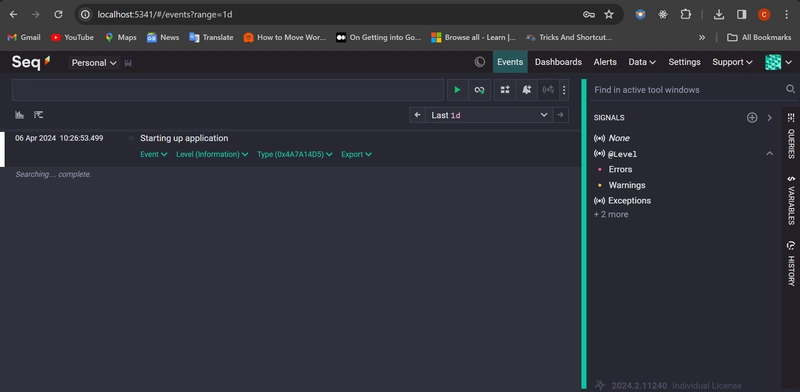Viewport: 800px width, 392px height.
Task: Click the timeline view icon beside histogram
Action: [38, 115]
